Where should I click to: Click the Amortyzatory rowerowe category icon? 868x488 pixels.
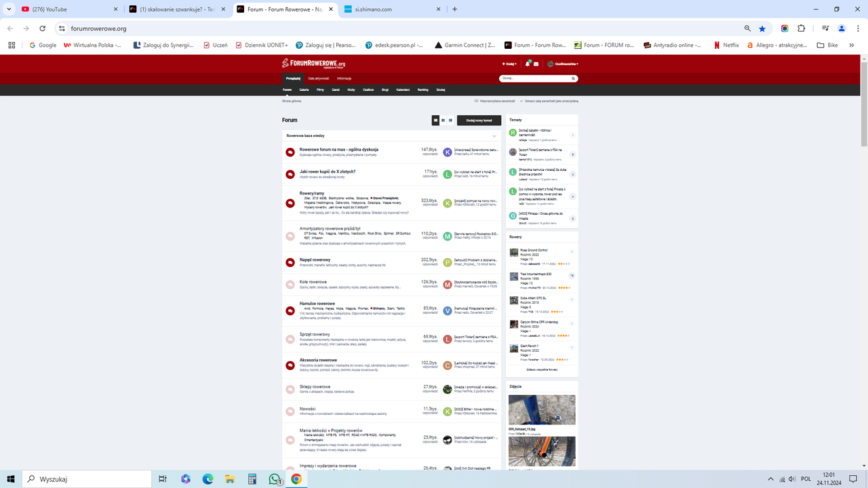click(290, 237)
